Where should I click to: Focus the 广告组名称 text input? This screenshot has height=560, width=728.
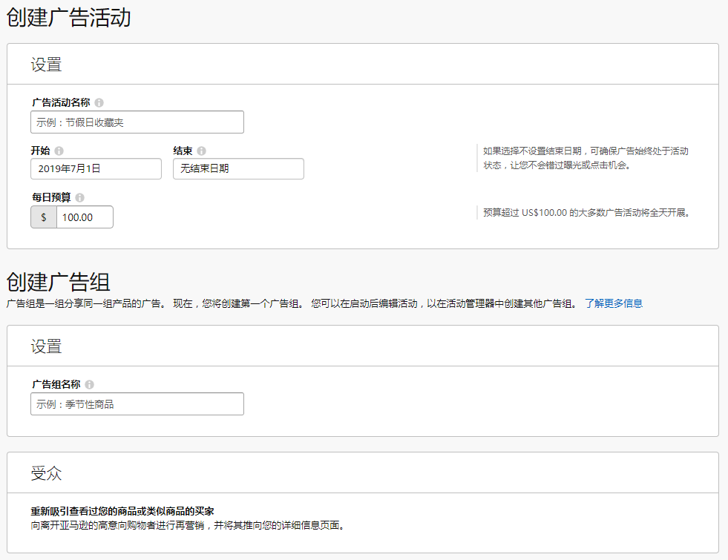[x=137, y=404]
